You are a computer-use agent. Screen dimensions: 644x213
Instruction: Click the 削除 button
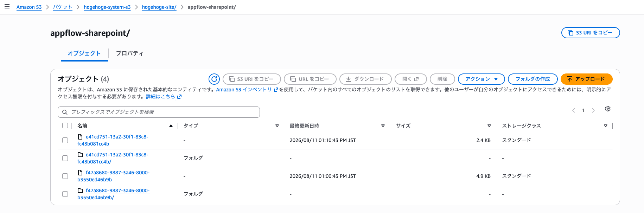click(x=442, y=79)
